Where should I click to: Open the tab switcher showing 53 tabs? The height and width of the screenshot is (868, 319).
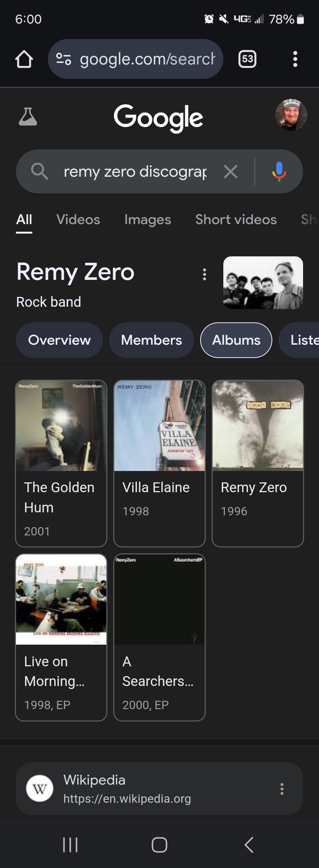click(247, 59)
